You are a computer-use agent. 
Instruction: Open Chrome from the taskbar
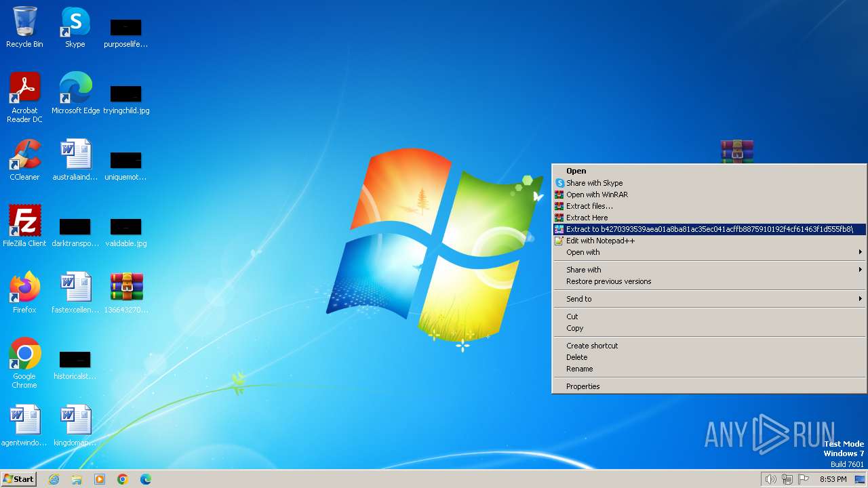[123, 479]
